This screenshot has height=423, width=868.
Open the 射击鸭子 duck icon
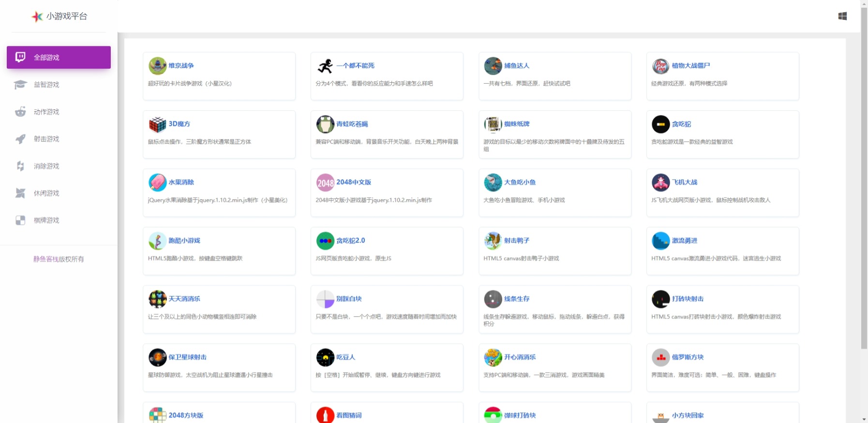pyautogui.click(x=493, y=241)
